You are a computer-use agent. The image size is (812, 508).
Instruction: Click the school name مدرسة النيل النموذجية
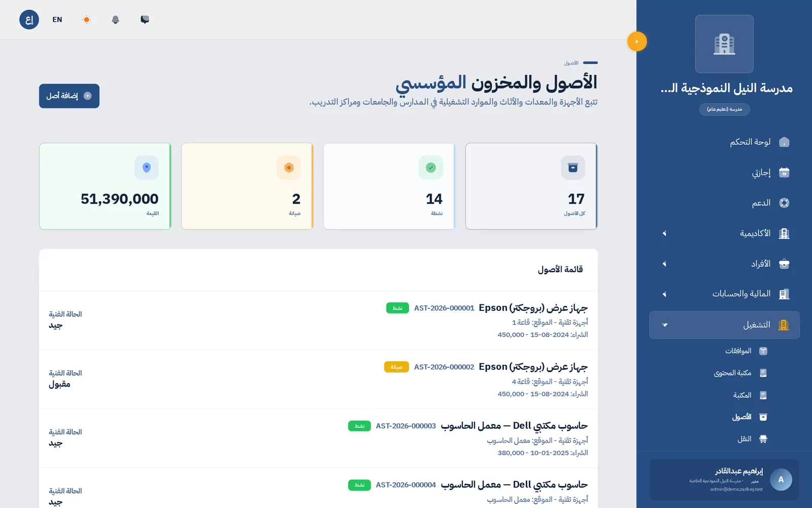coord(726,88)
